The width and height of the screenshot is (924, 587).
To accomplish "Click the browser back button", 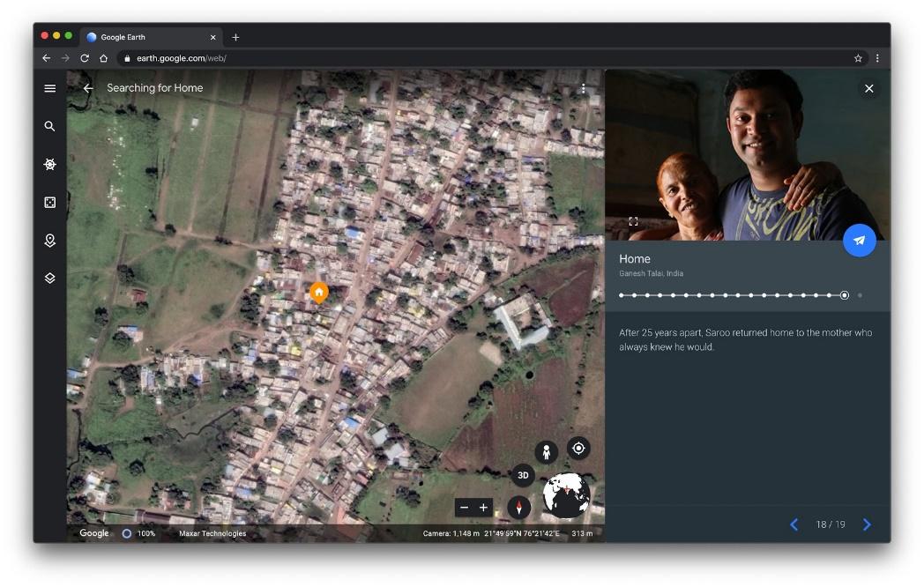I will (47, 58).
